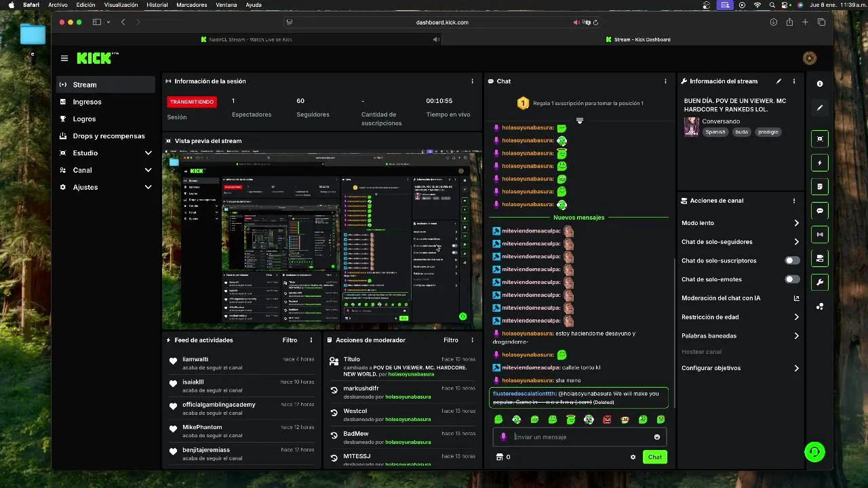Viewport: 868px width, 488px height.
Task: Select Drops y recompensas in the sidebar
Action: click(x=105, y=136)
